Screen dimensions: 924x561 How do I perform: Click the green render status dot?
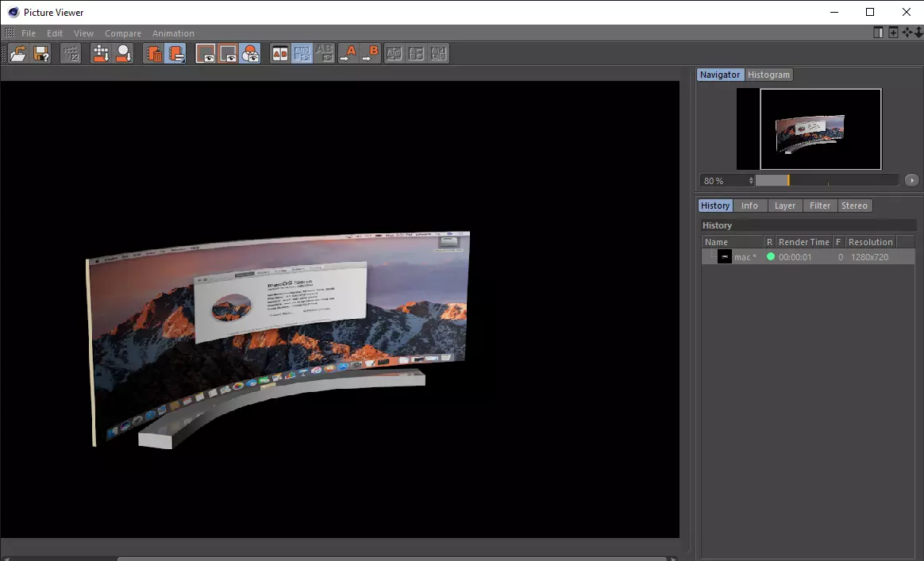770,257
